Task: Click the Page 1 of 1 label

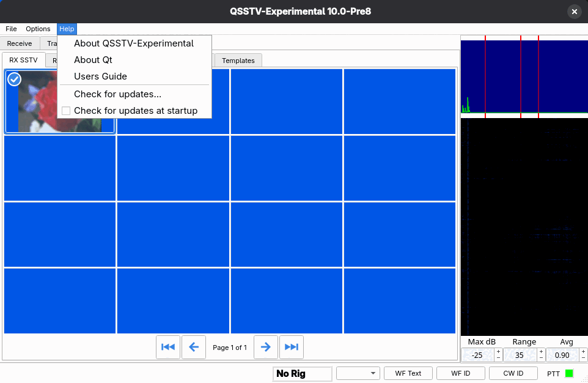Action: click(x=229, y=348)
